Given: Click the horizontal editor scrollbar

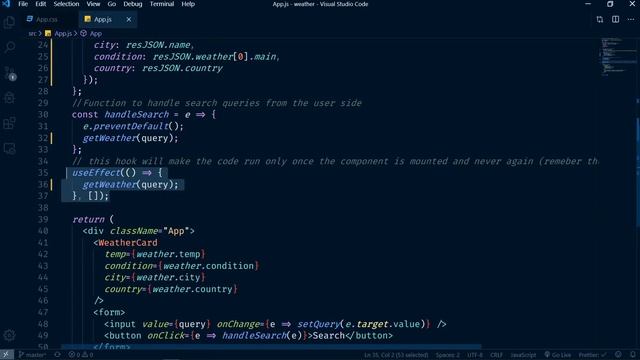Looking at the screenshot, I should coord(271,347).
